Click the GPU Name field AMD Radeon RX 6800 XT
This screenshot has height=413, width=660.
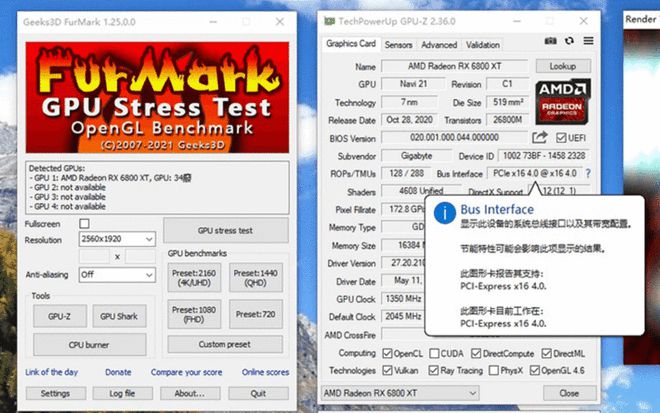[x=455, y=66]
